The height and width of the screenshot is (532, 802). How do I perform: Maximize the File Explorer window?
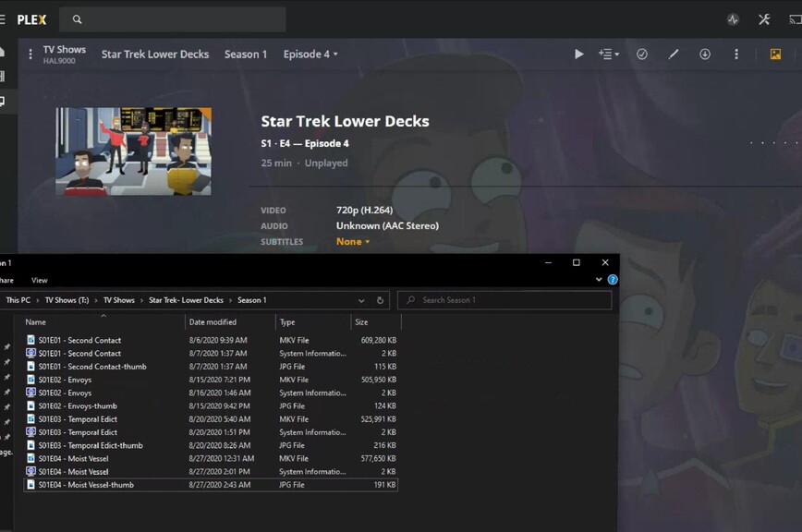click(577, 262)
